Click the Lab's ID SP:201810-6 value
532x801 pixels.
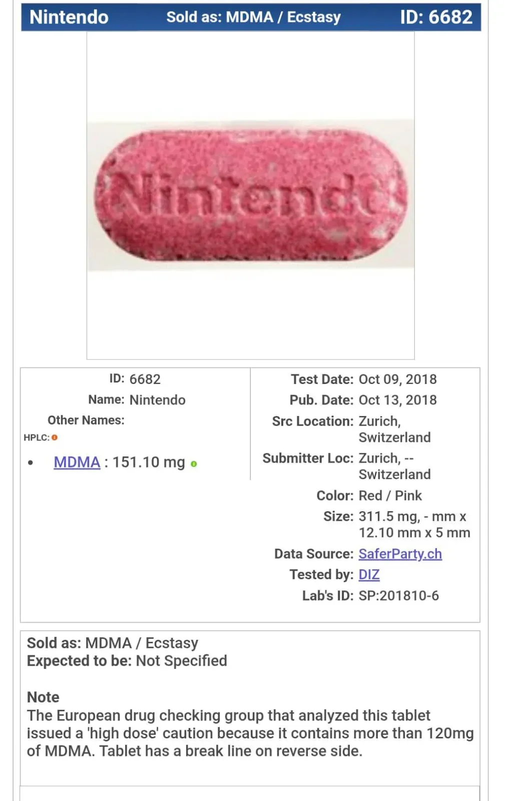[x=398, y=595]
